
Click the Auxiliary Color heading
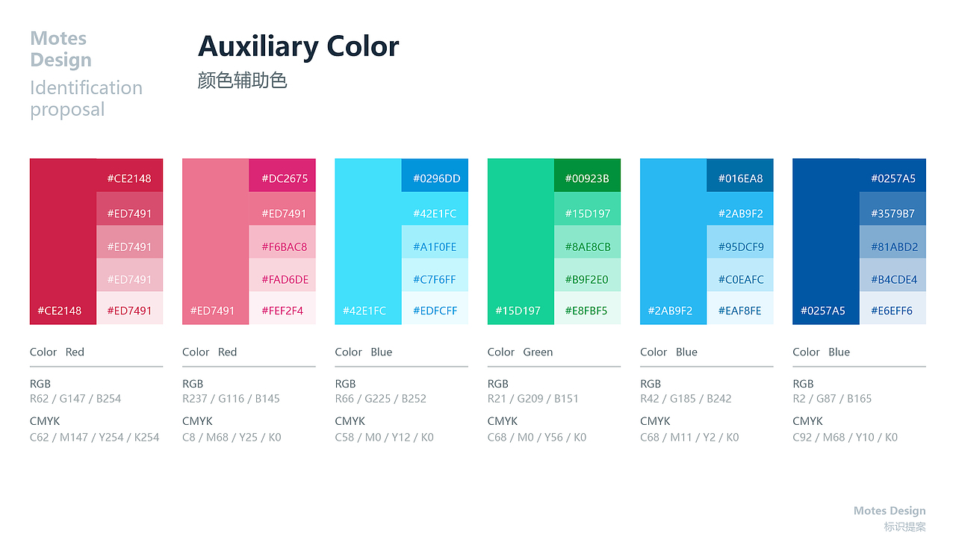tap(299, 46)
